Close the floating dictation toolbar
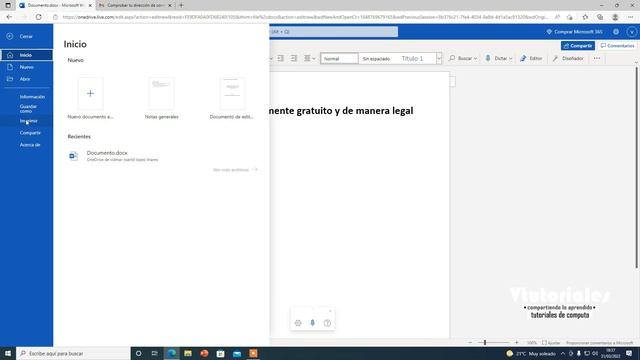Image resolution: width=640 pixels, height=360 pixels. [x=330, y=311]
